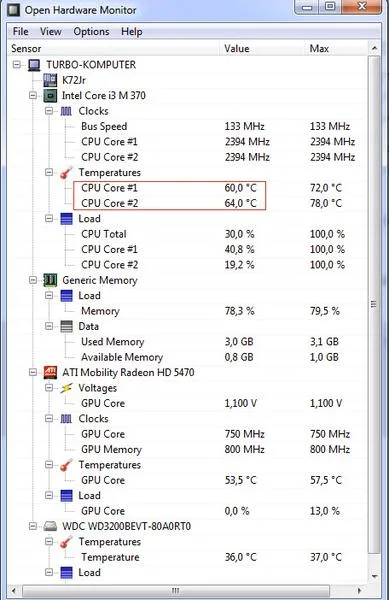Click the memory Data icon
This screenshot has height=600, width=389.
point(66,326)
